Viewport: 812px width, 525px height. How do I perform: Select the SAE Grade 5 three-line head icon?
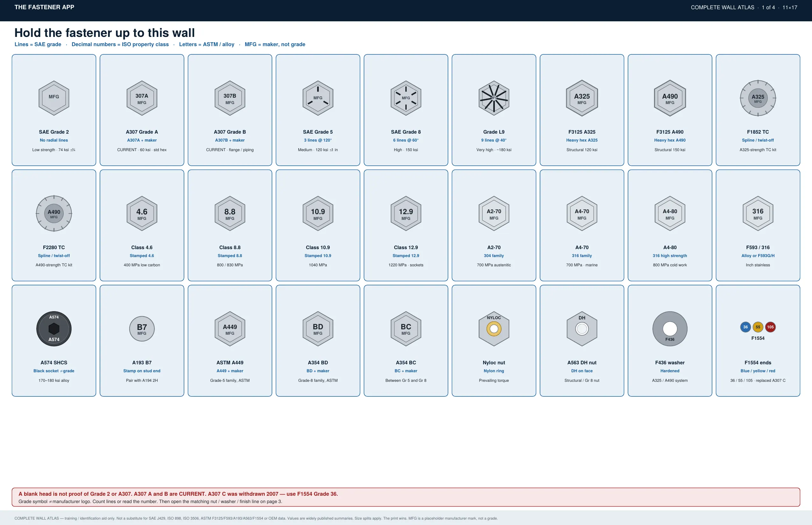318,98
